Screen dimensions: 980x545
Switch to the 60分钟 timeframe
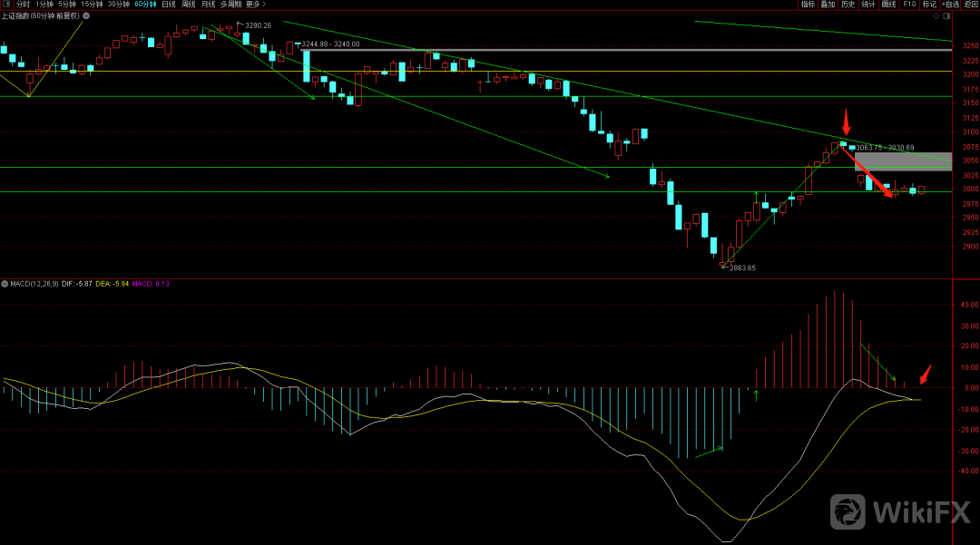point(145,5)
